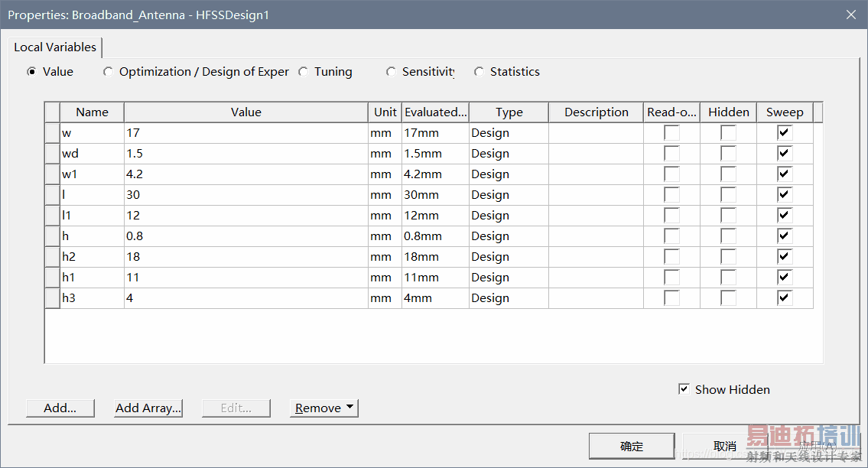
Task: Check Read-only box for variable l1
Action: point(671,216)
